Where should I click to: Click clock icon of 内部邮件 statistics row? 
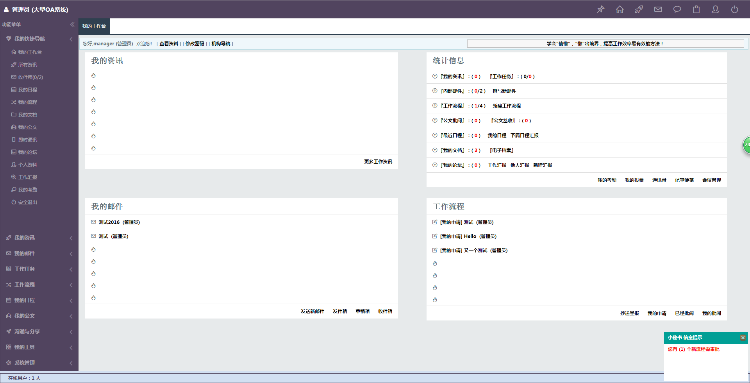[434, 91]
